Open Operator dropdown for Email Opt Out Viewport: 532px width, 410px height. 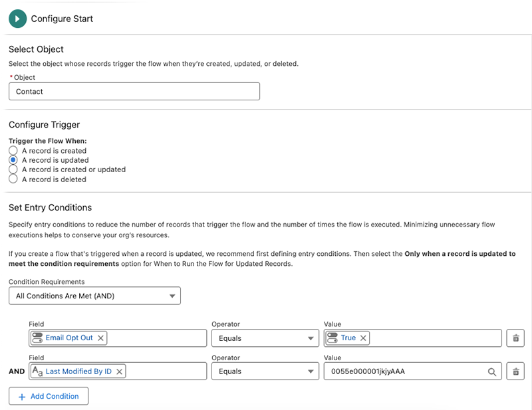265,338
